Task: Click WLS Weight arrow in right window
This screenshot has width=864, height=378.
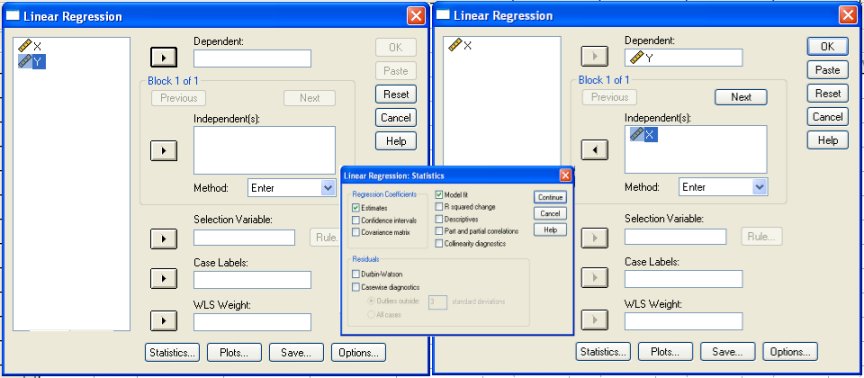Action: (595, 320)
